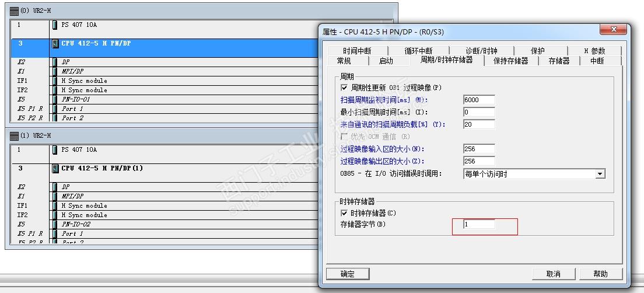
Task: Click the rack icon beside (1) UR2-H
Action: (14, 135)
